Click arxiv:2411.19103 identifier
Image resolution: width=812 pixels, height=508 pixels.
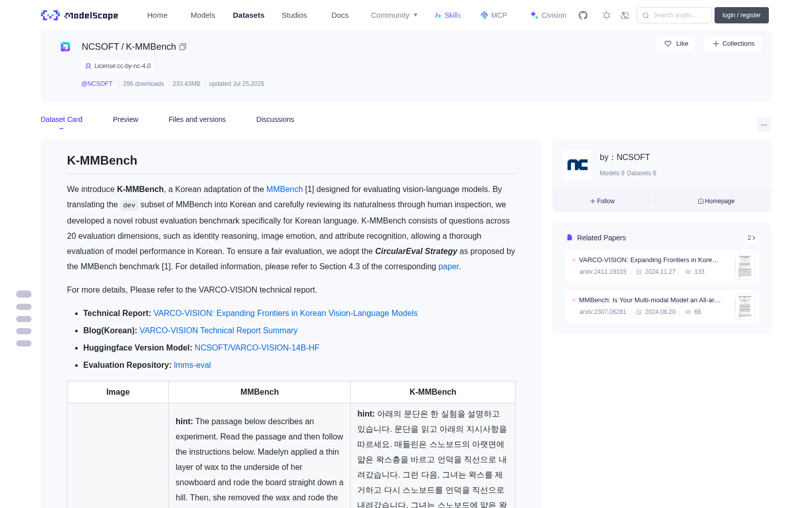click(x=603, y=272)
